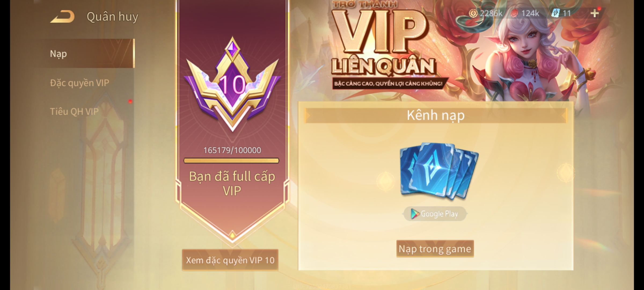Click the 165179/100000 VIP points text

click(232, 150)
